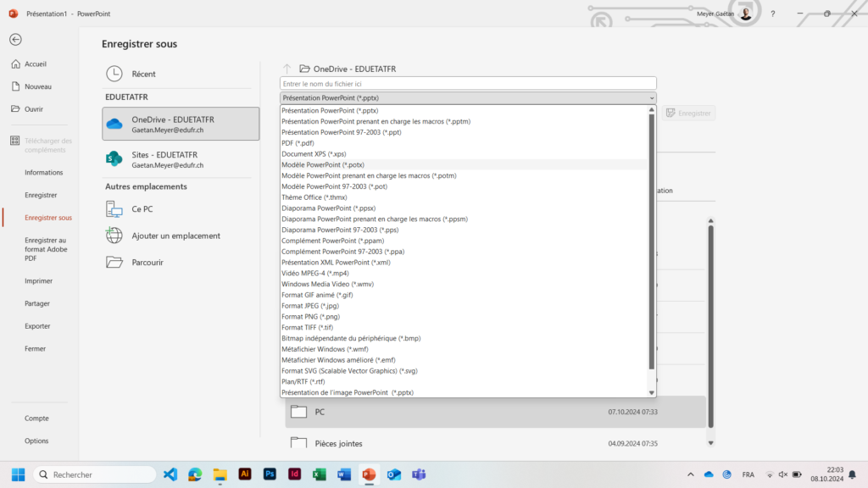Screen dimensions: 868x488
Task: Choose Format GIF animé (*.gif)
Action: coord(464,295)
